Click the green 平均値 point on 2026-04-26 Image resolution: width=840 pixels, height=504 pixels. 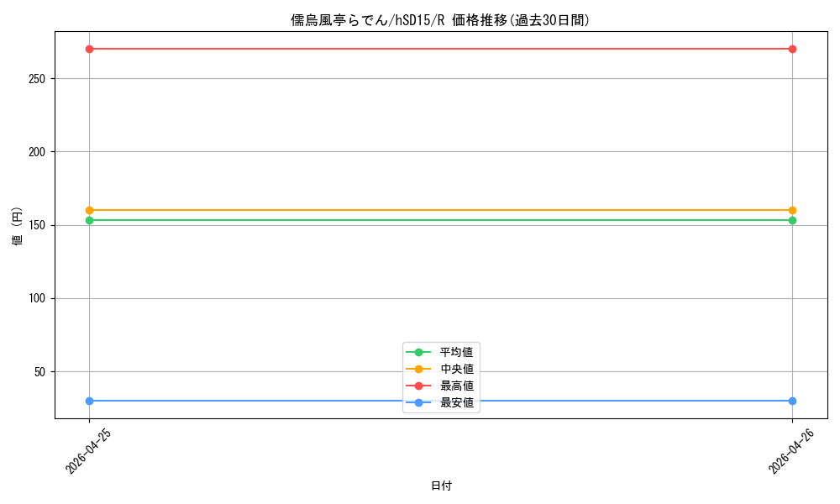coord(792,220)
